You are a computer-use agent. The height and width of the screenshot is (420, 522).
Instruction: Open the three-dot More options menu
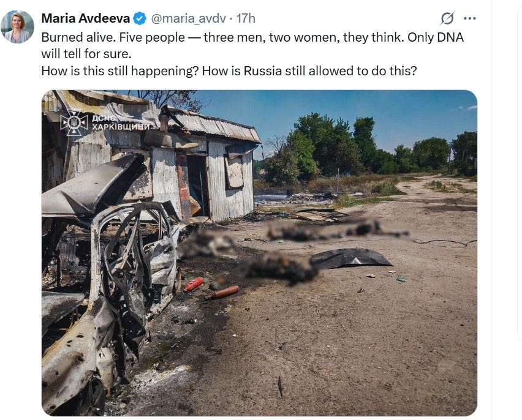click(x=470, y=18)
